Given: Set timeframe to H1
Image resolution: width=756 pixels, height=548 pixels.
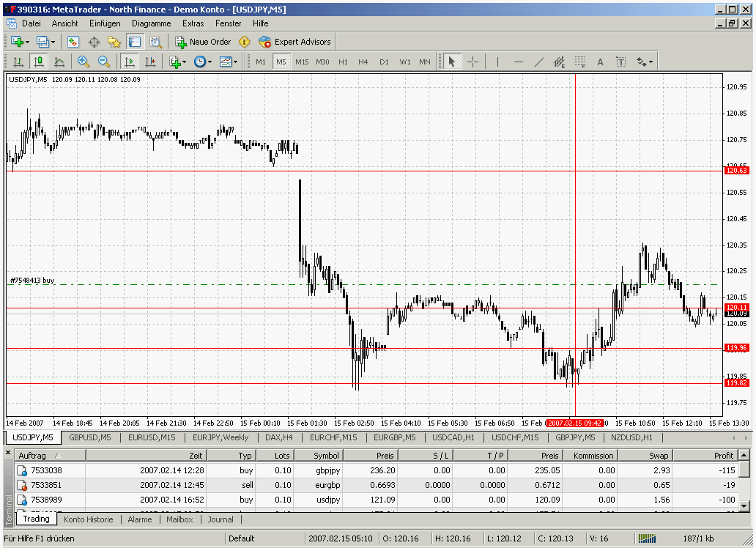Looking at the screenshot, I should tap(343, 62).
